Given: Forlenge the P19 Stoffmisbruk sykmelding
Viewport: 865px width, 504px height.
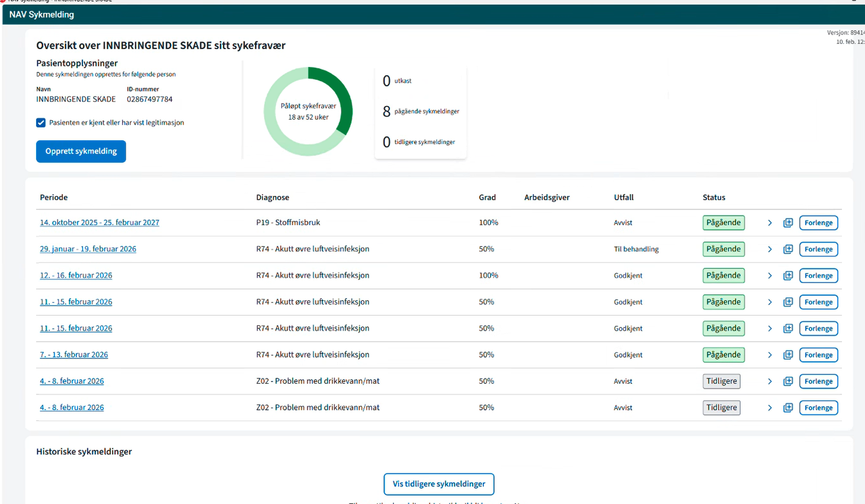Looking at the screenshot, I should [x=818, y=223].
